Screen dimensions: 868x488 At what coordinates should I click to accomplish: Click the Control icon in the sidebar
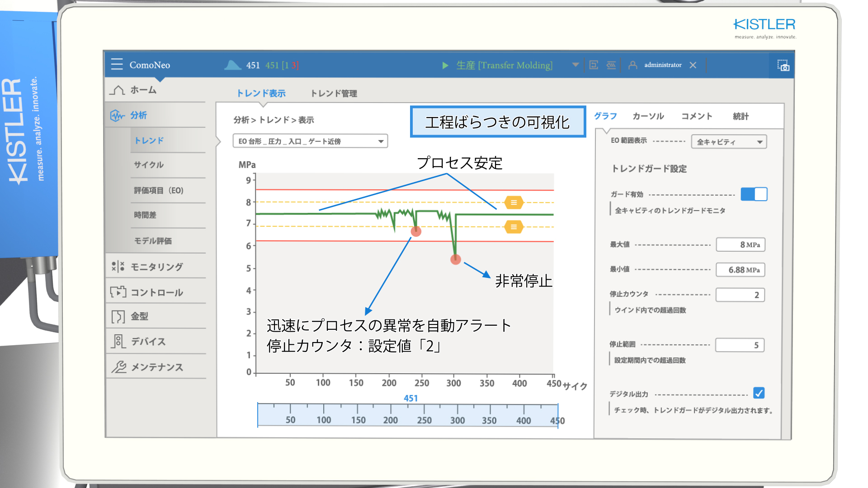(118, 292)
